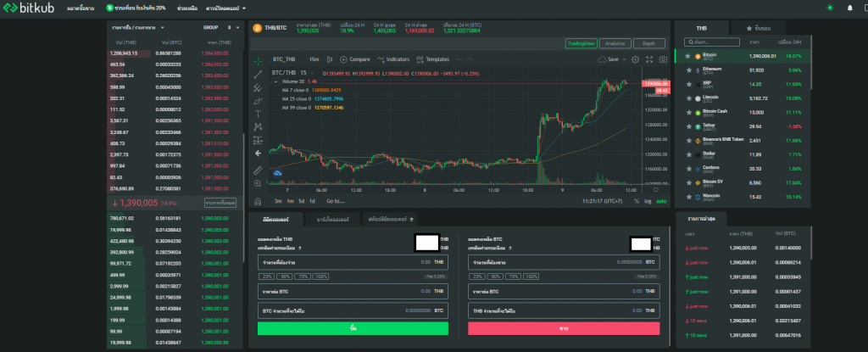Set buy amount to 100%
The height and width of the screenshot is (352, 868).
[x=320, y=276]
